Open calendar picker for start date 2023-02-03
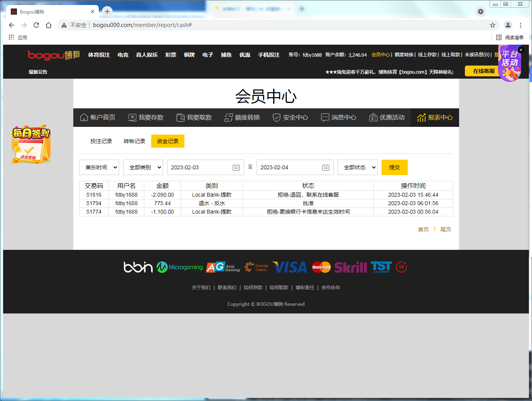Screen dimensions: 532x401 tap(236, 167)
